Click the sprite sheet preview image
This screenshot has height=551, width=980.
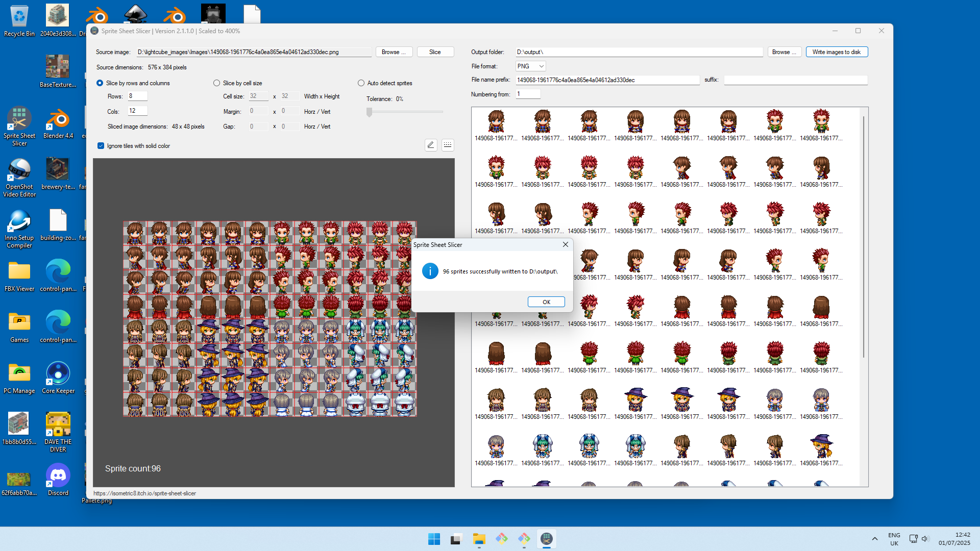[269, 319]
